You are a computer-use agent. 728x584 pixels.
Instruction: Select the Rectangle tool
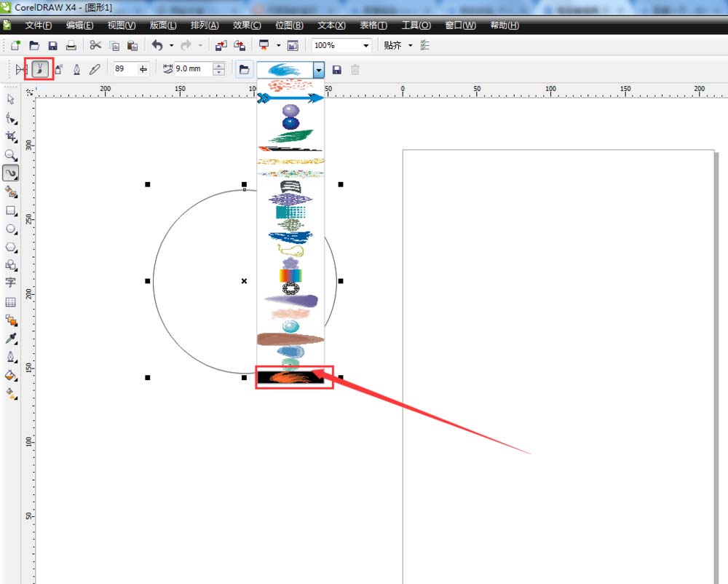coord(11,210)
